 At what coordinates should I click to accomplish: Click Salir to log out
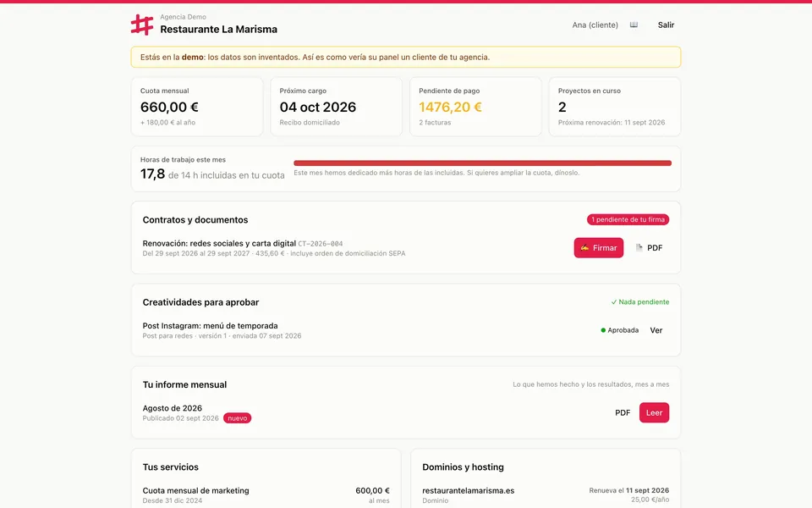[666, 25]
